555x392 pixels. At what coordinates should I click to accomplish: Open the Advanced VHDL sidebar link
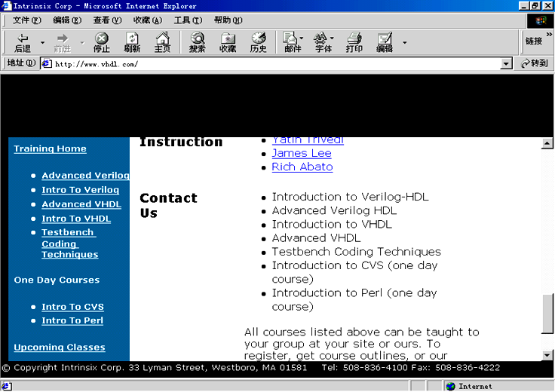[81, 204]
